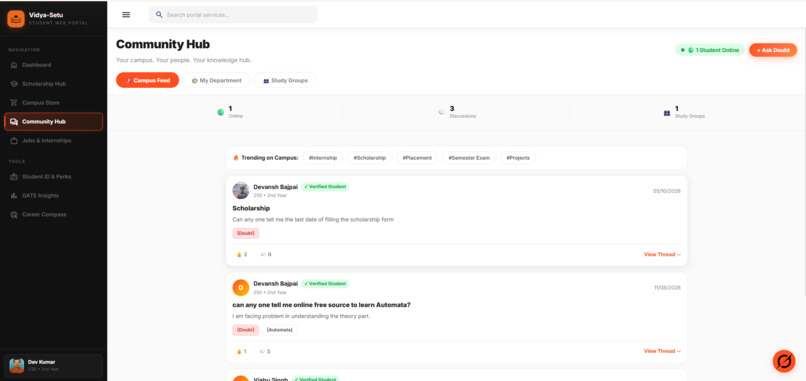Switch to Campus Feed tab
Viewport: 806px width, 381px height.
tap(148, 80)
